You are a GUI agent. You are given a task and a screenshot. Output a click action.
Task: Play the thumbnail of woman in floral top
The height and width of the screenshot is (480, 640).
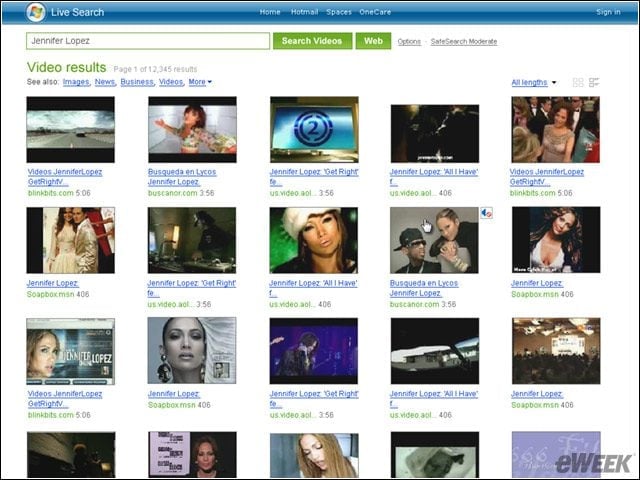[192, 129]
